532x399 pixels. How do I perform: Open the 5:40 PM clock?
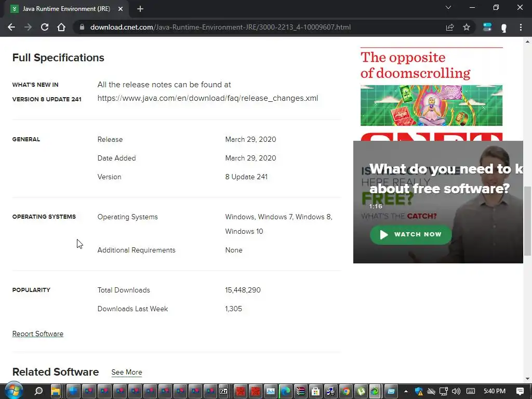pos(495,391)
